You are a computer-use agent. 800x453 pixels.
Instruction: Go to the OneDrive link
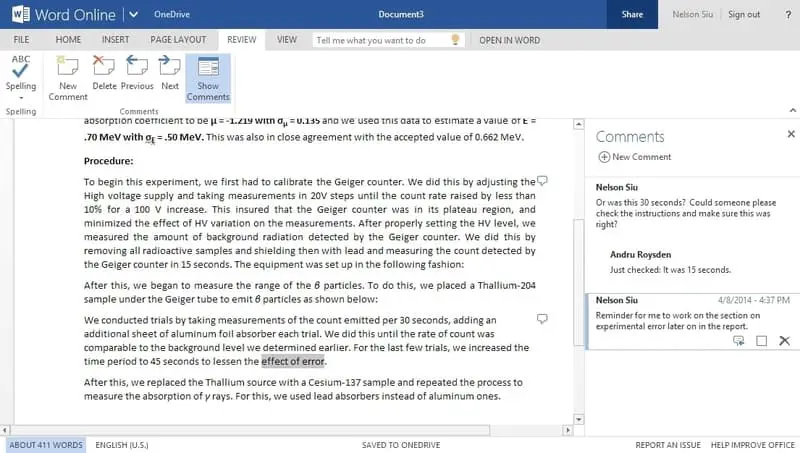point(172,14)
